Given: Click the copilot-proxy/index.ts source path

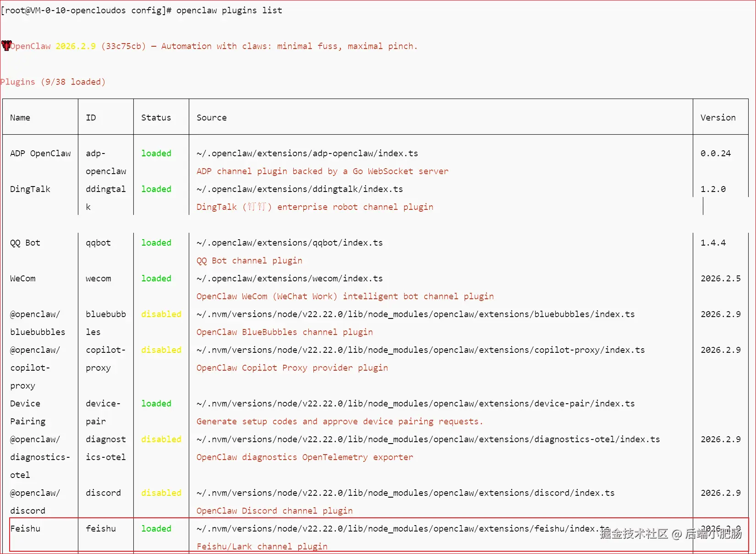Looking at the screenshot, I should pyautogui.click(x=421, y=350).
